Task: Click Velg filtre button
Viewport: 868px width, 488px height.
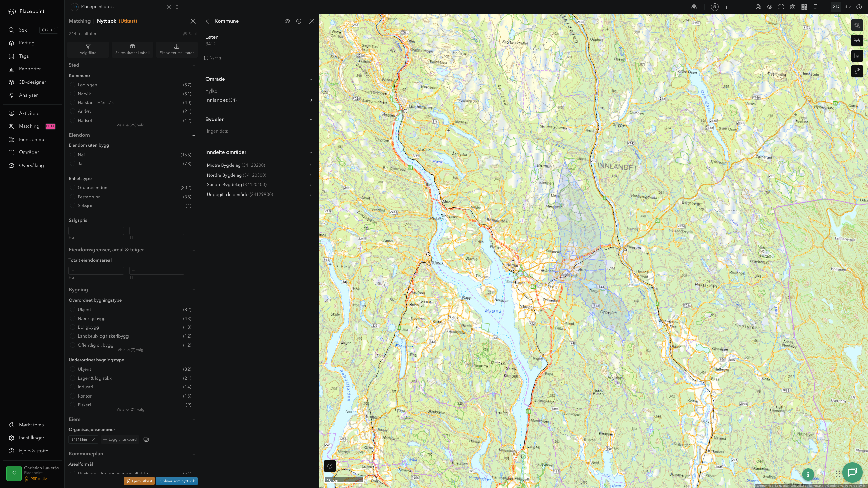Action: [88, 49]
